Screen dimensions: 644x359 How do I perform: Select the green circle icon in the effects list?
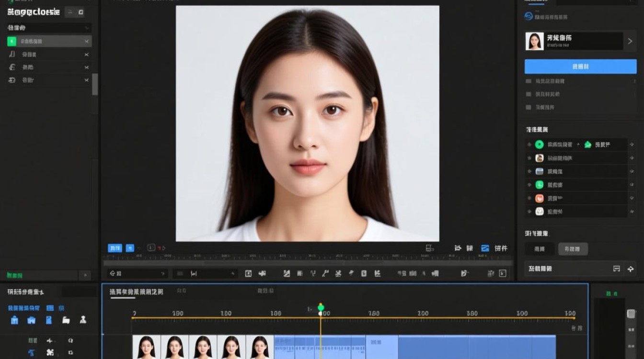click(x=540, y=145)
